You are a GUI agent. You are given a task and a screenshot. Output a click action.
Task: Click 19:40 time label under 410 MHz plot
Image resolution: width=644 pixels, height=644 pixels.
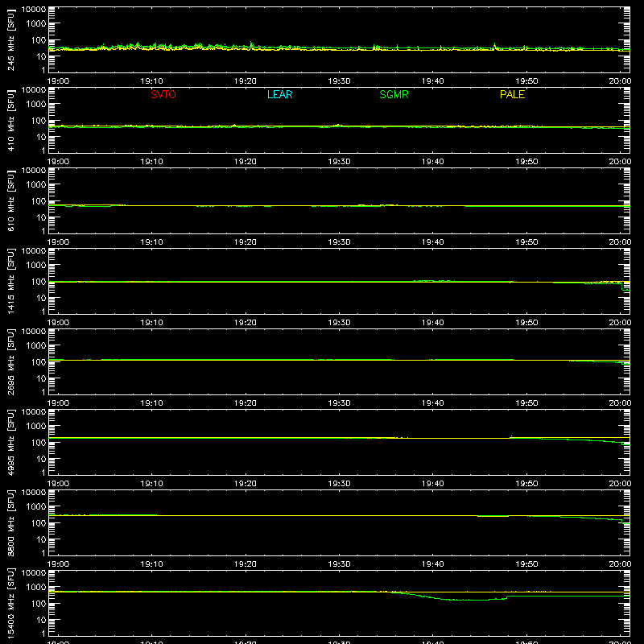click(433, 162)
